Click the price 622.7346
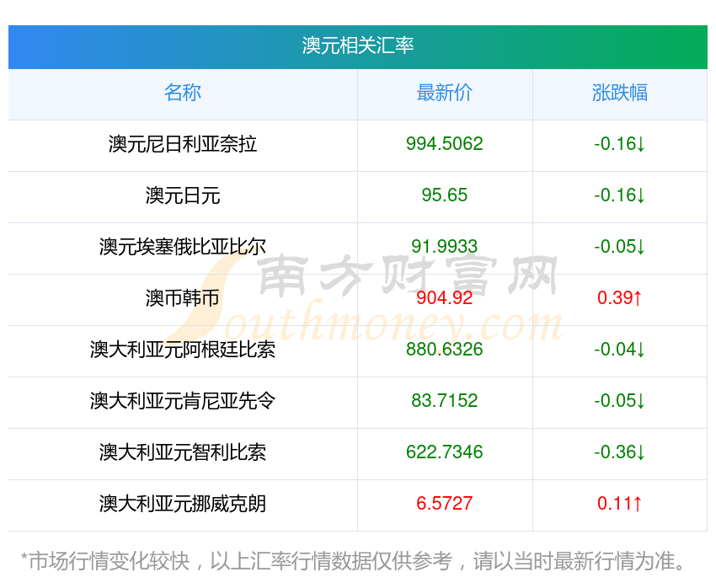The image size is (716, 588). 444,452
